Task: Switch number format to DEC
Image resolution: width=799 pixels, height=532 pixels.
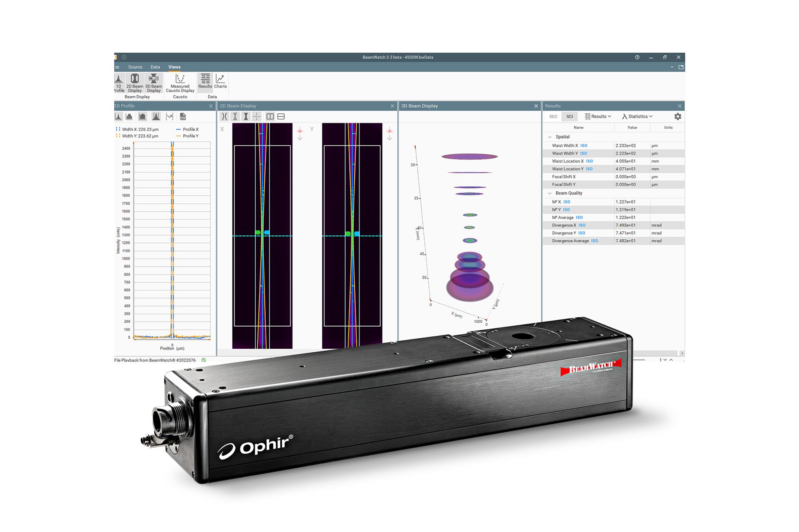Action: click(x=554, y=117)
